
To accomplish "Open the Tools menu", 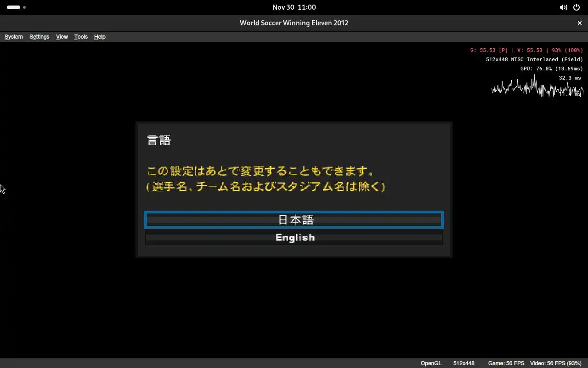I will [81, 37].
